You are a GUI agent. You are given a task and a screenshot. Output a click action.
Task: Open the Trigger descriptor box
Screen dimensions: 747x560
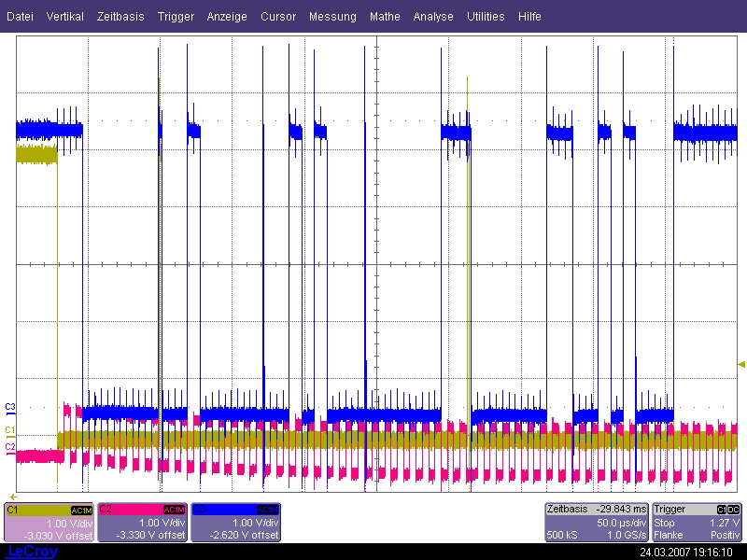pos(697,523)
